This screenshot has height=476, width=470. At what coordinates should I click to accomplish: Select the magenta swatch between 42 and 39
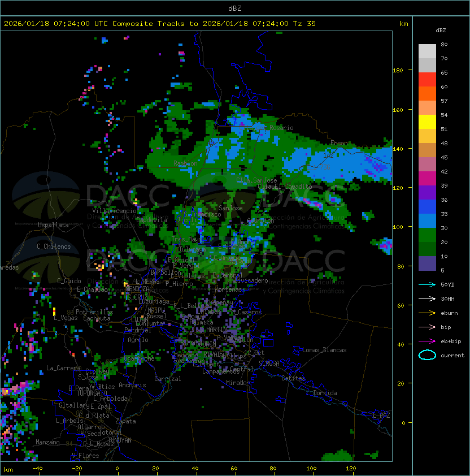tap(427, 179)
